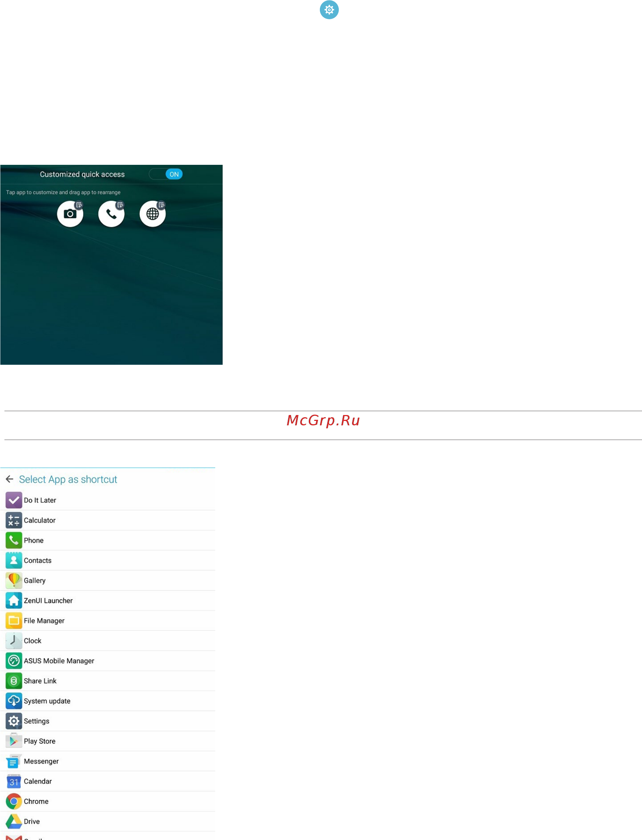Click the Do It Later app icon
The image size is (642, 840).
point(14,500)
